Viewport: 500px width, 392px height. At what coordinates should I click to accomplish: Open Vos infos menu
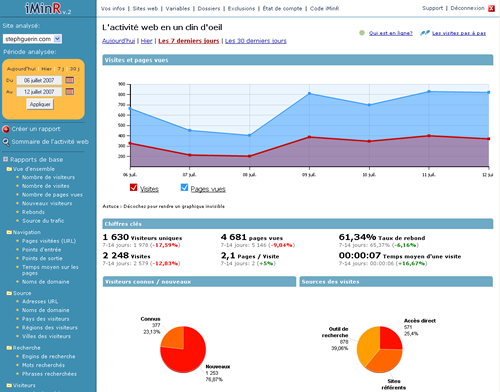coord(113,9)
